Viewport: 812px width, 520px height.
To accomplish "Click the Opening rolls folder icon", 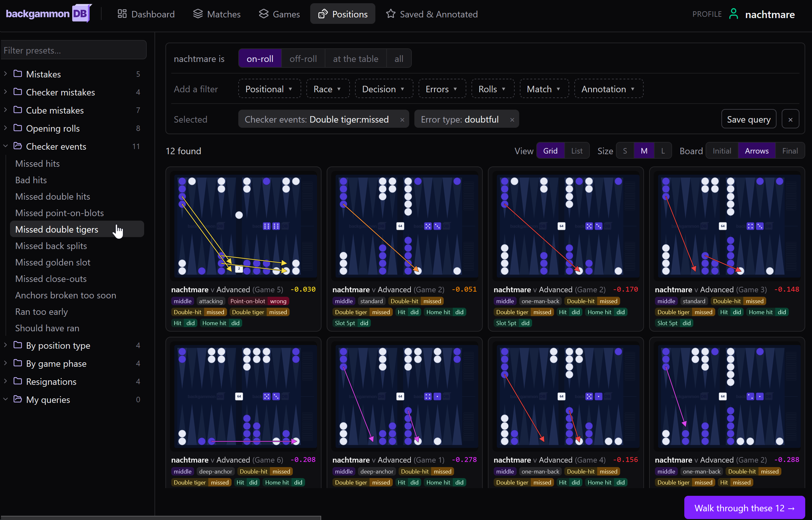I will tap(17, 128).
